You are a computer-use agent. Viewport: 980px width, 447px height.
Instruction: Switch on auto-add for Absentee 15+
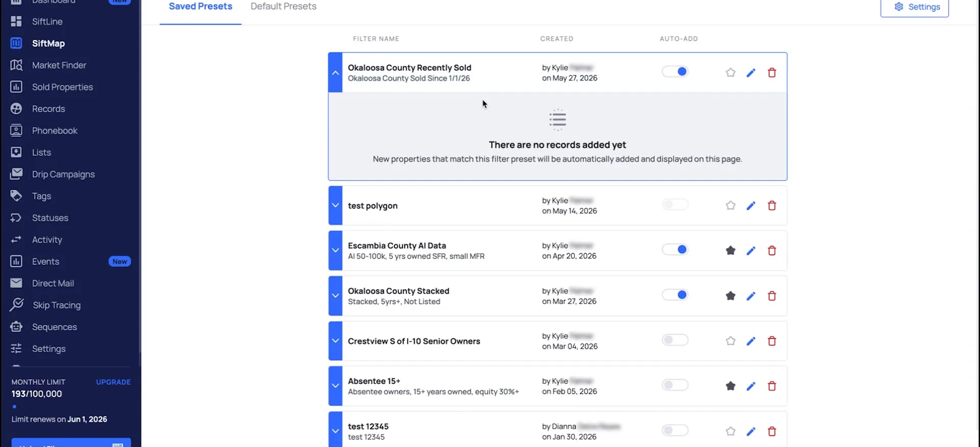675,385
